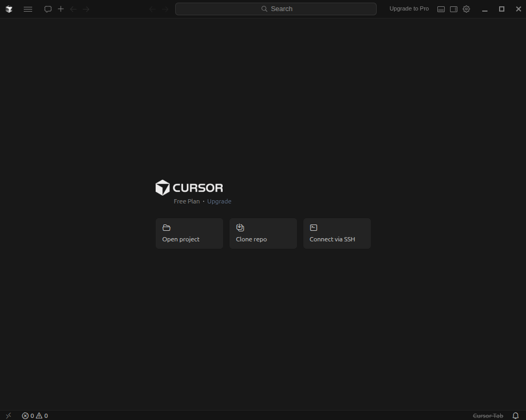Enable Cursor Tab from the status bar
This screenshot has height=420, width=526.
tap(488, 416)
